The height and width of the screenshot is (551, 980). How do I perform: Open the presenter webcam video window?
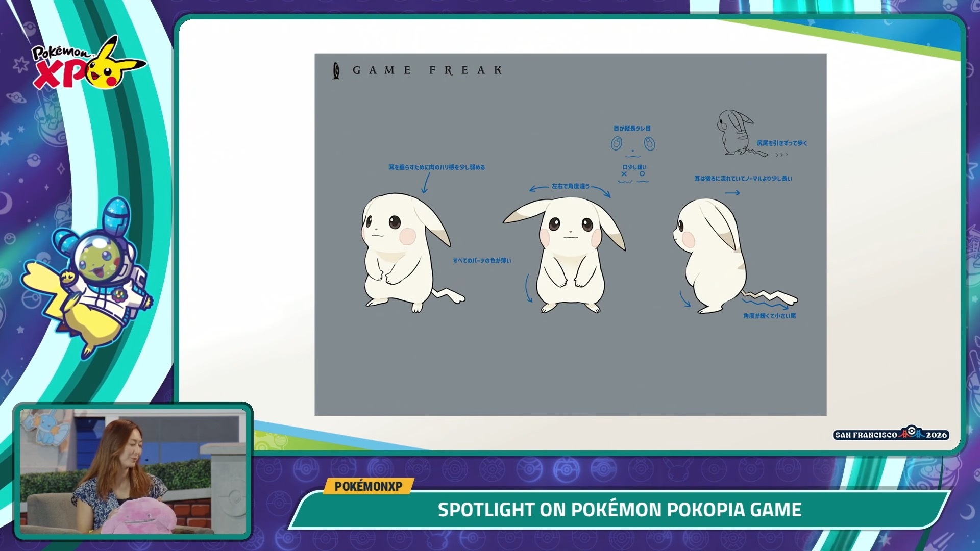[133, 471]
